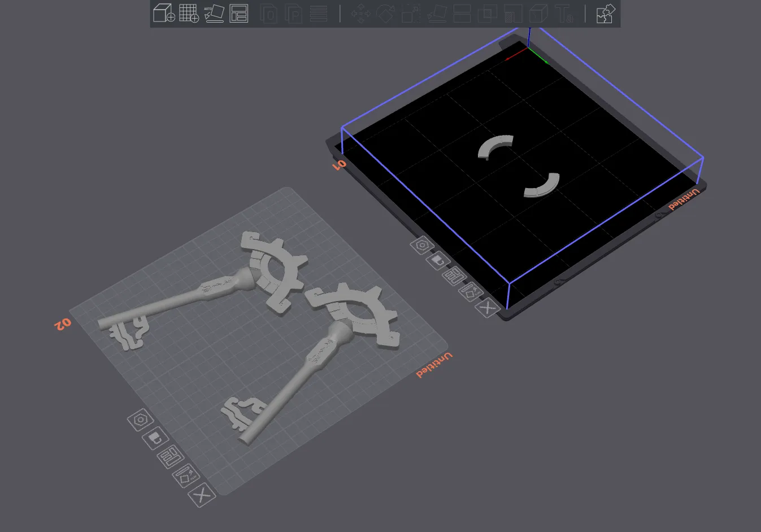Toggle the lock on plate 02
761x532 pixels.
155,438
